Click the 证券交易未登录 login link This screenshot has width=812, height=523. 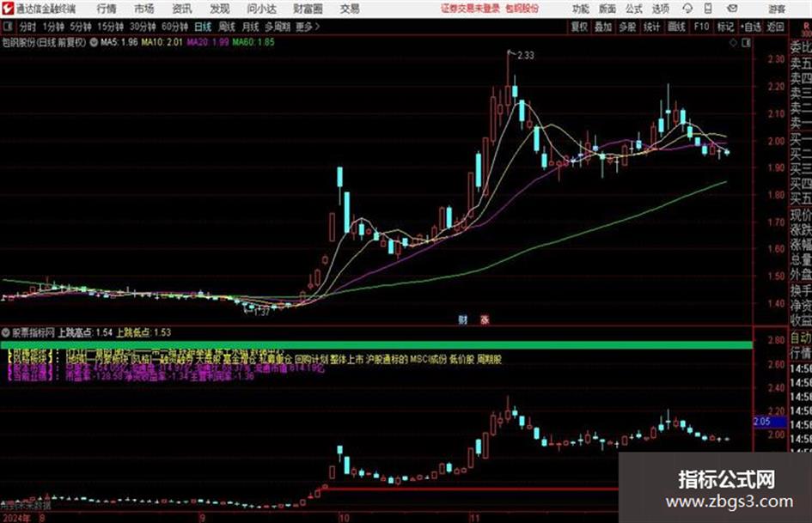[470, 9]
